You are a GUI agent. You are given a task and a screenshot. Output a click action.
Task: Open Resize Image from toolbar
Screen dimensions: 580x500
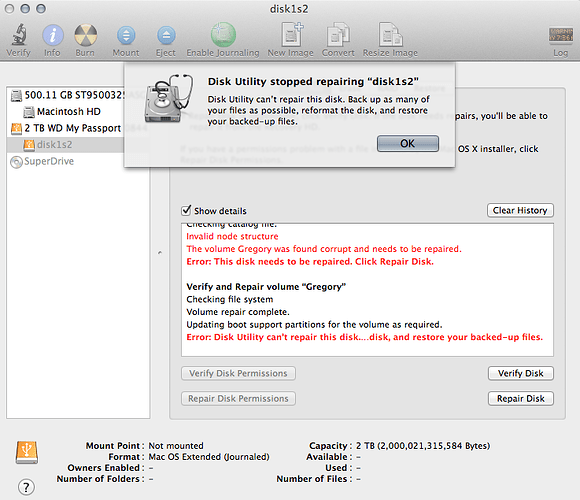[x=390, y=35]
